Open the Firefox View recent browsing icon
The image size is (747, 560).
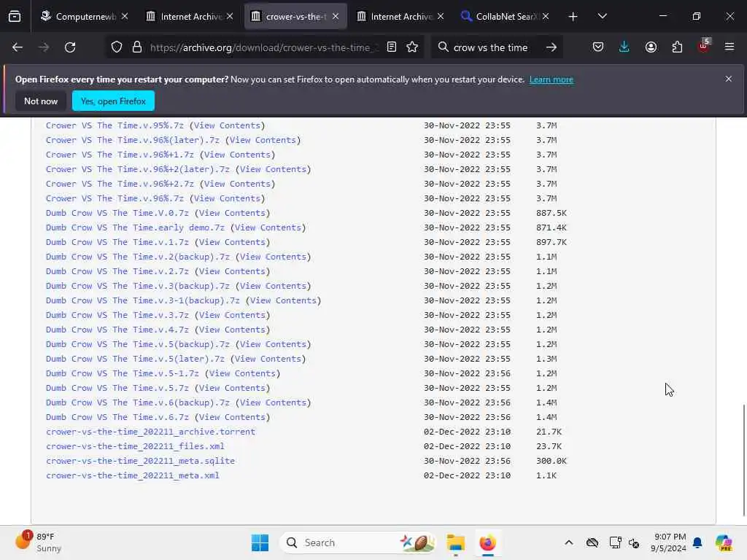pyautogui.click(x=15, y=16)
